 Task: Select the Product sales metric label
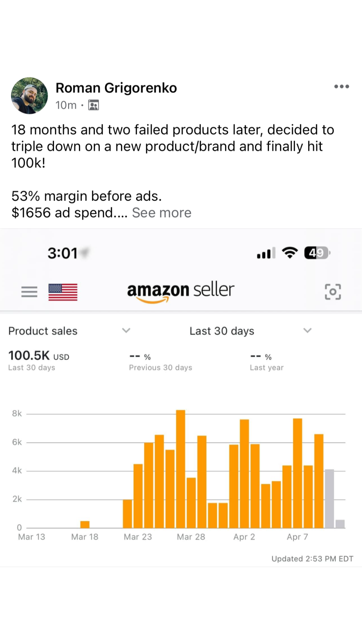(x=43, y=331)
